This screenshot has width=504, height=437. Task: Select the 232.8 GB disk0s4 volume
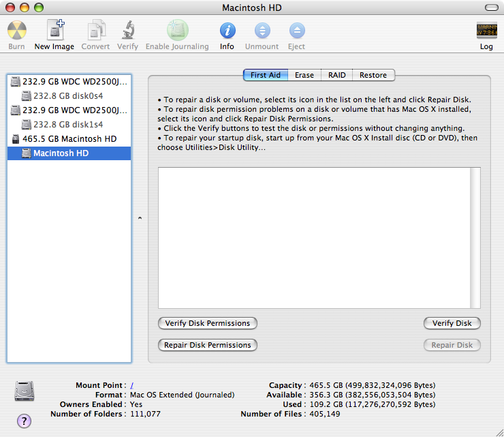(x=69, y=96)
